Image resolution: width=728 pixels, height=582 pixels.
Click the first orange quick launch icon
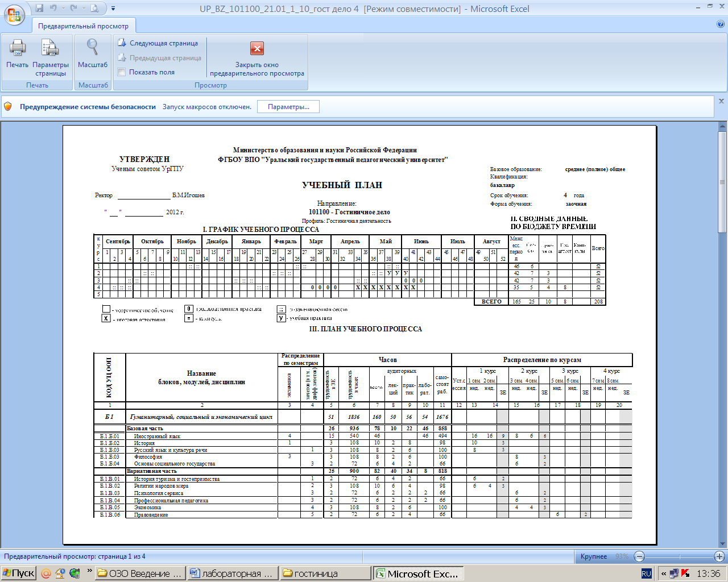[47, 573]
